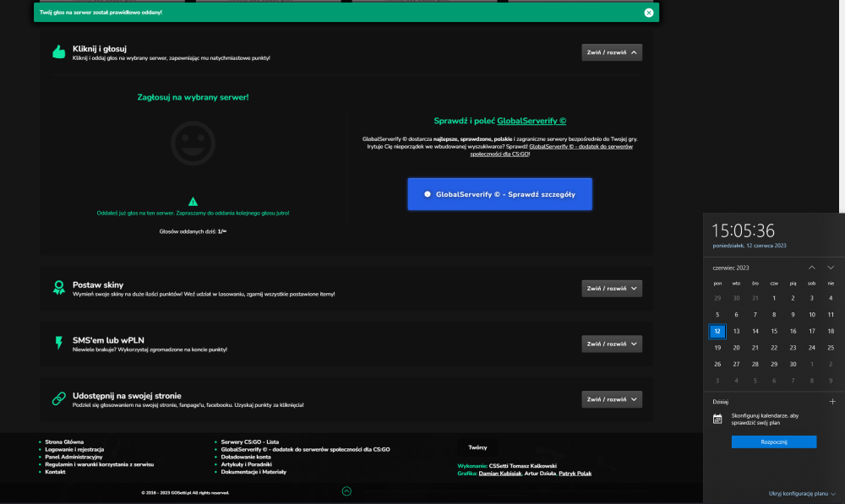Select June 25 in the calendar
This screenshot has height=504, width=845.
tap(831, 348)
